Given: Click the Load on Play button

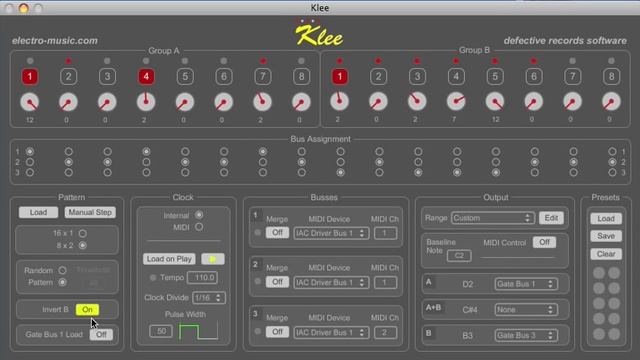Looking at the screenshot, I should point(169,259).
